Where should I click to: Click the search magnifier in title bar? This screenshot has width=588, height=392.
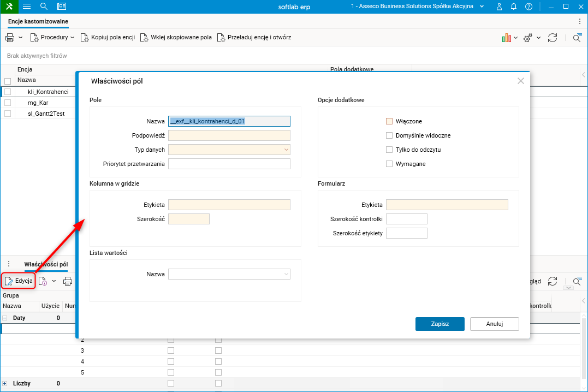coord(44,7)
